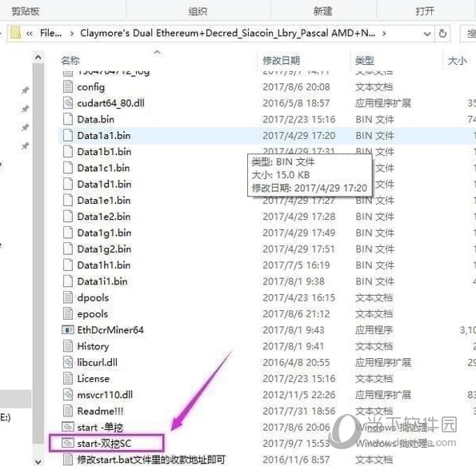This screenshot has width=476, height=466.
Task: Expand the chevron after Claymore's folder breadcrumb
Action: [384, 34]
